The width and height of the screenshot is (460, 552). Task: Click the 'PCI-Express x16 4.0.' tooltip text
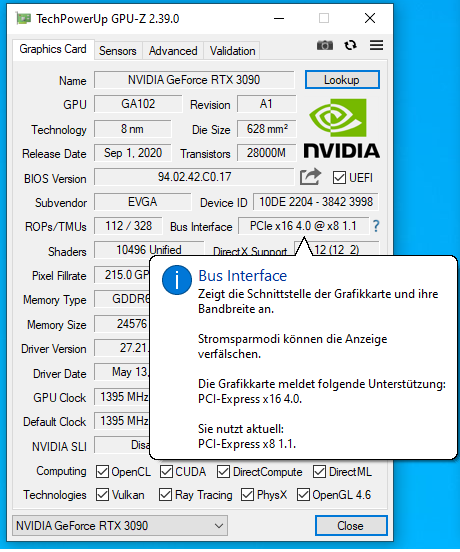(250, 399)
